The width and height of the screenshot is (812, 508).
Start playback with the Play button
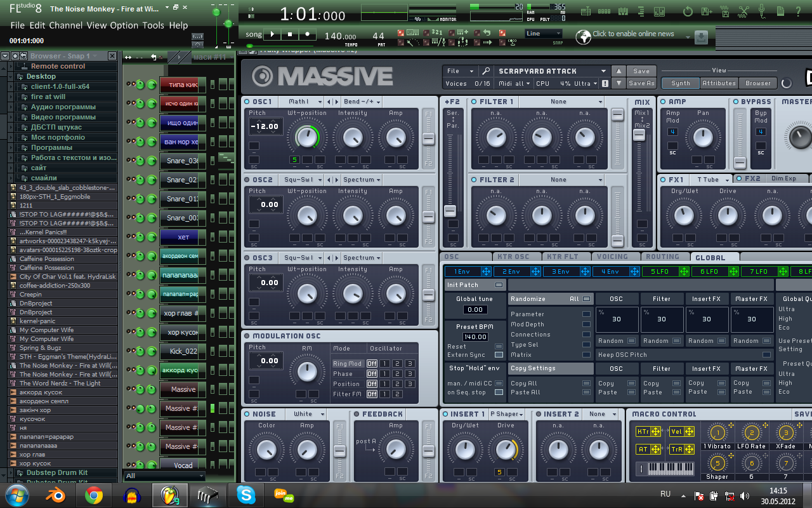[x=272, y=34]
